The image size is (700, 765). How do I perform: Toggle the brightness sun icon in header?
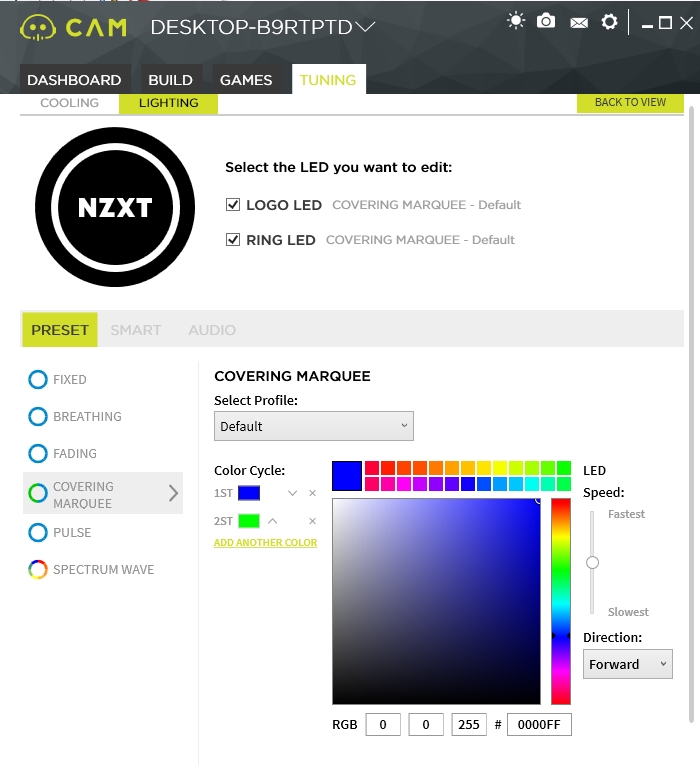[516, 21]
